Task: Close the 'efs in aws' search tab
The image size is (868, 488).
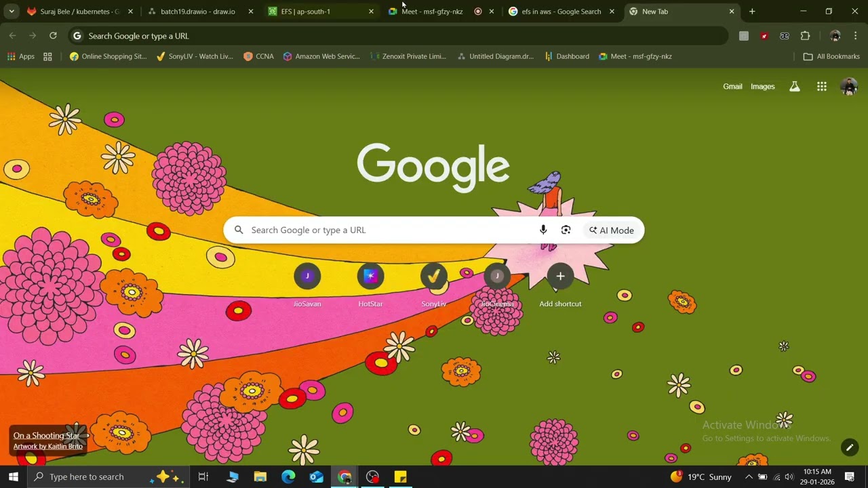Action: point(612,12)
